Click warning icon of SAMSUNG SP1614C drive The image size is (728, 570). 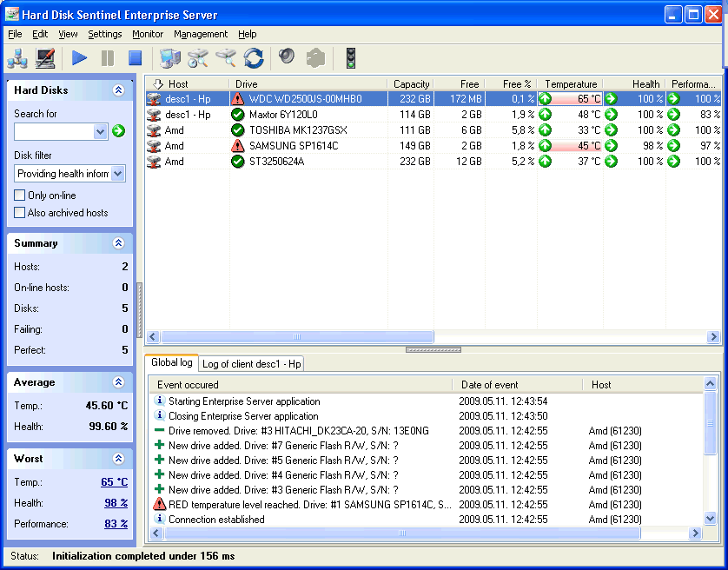pyautogui.click(x=237, y=146)
